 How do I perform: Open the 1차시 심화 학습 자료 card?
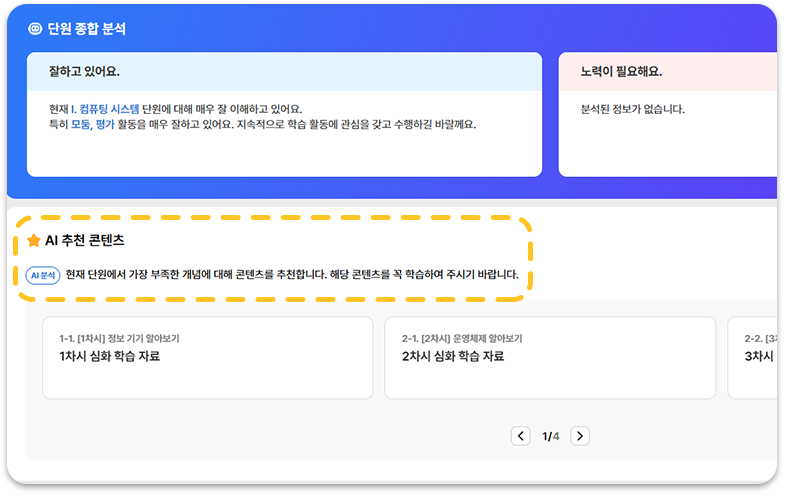(208, 358)
